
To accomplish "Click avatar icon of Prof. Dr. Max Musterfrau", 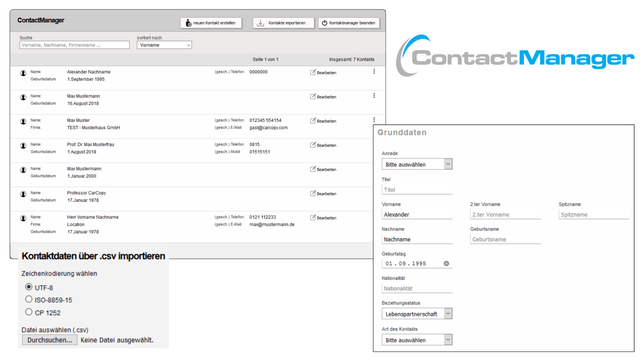I will 23,145.
